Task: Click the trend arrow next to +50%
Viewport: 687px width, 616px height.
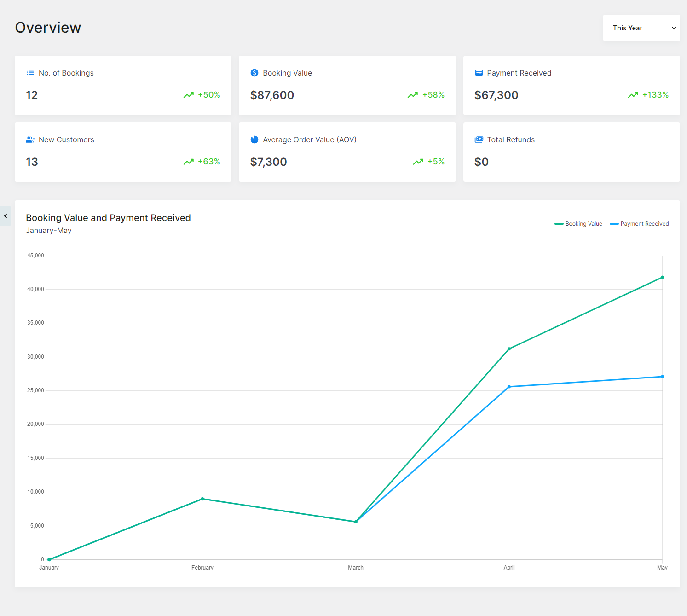Action: click(189, 95)
